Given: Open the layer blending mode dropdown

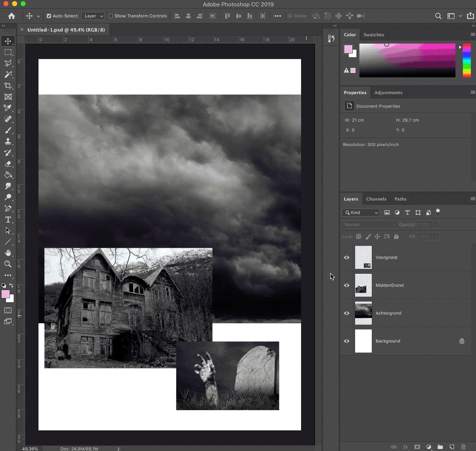Looking at the screenshot, I should coord(369,224).
